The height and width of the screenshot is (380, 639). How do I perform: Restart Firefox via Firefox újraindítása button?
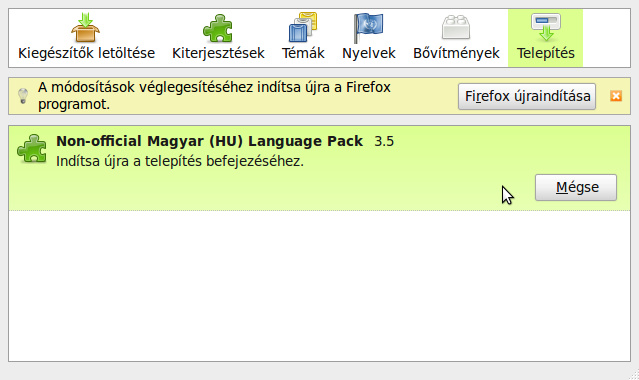pyautogui.click(x=527, y=97)
